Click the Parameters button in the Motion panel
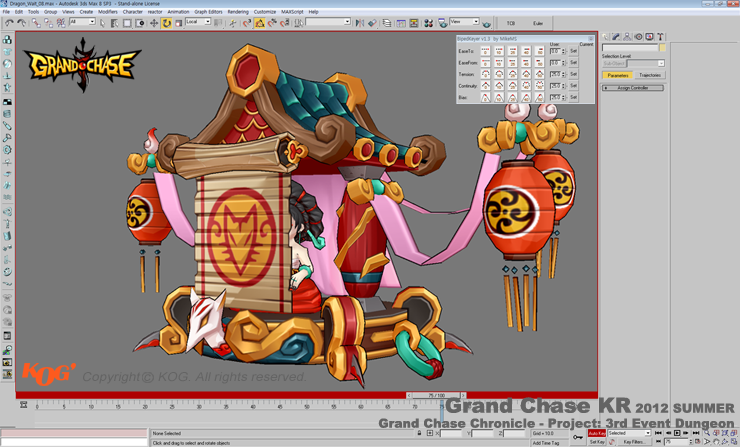 618,75
